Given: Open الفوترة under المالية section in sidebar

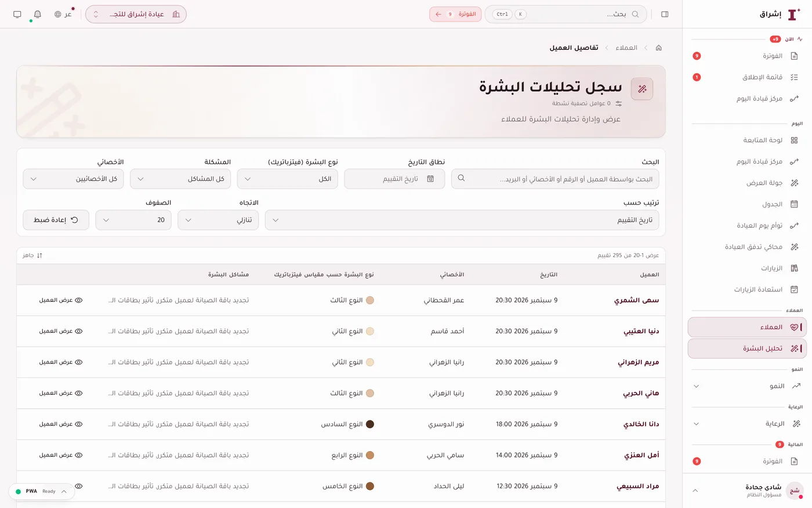Looking at the screenshot, I should coord(747,461).
